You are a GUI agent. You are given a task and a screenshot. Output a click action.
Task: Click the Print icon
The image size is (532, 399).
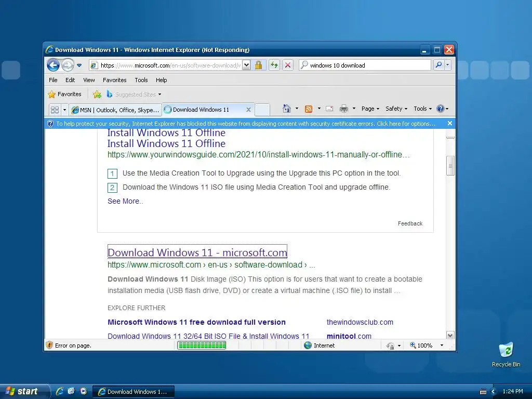[x=344, y=109]
